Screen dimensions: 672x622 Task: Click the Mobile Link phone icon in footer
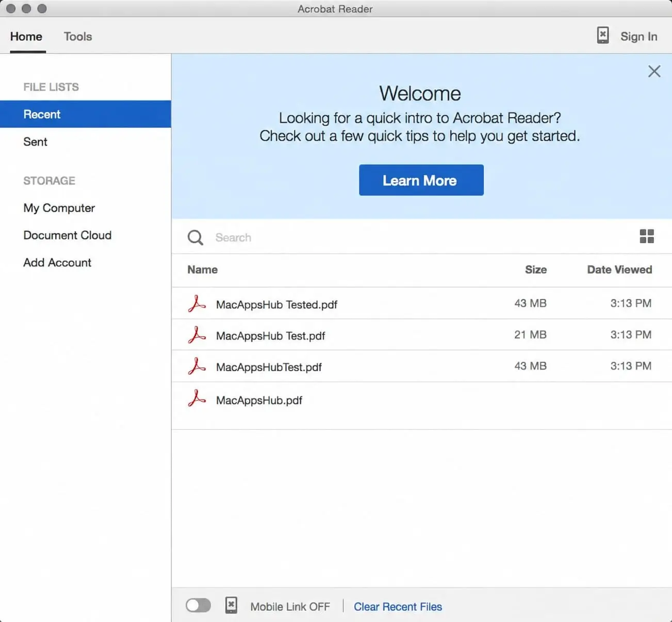click(231, 606)
